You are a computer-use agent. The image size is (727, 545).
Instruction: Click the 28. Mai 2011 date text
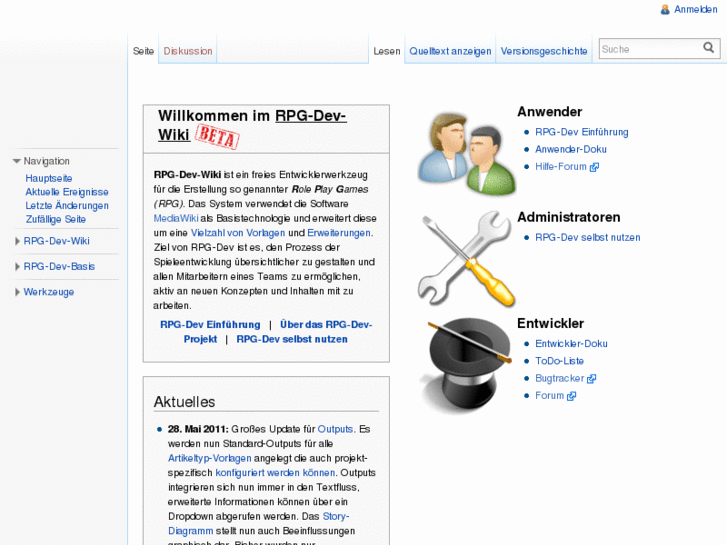coord(198,429)
